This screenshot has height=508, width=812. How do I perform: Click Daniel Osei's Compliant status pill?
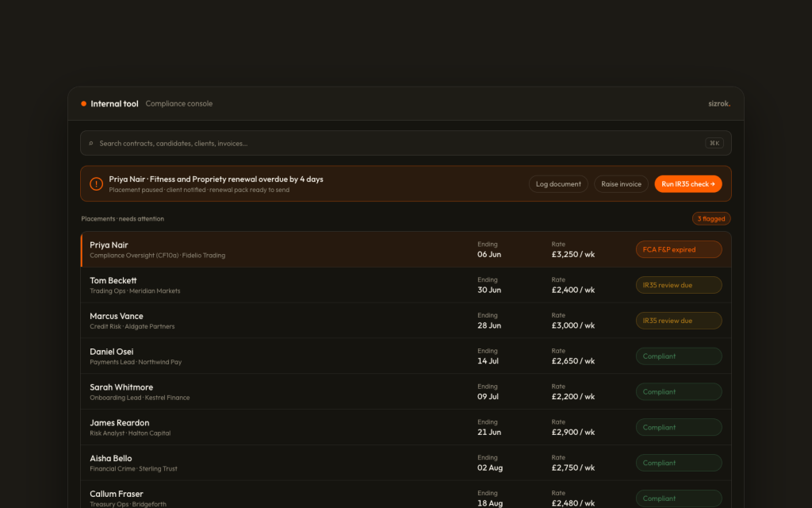click(x=679, y=356)
